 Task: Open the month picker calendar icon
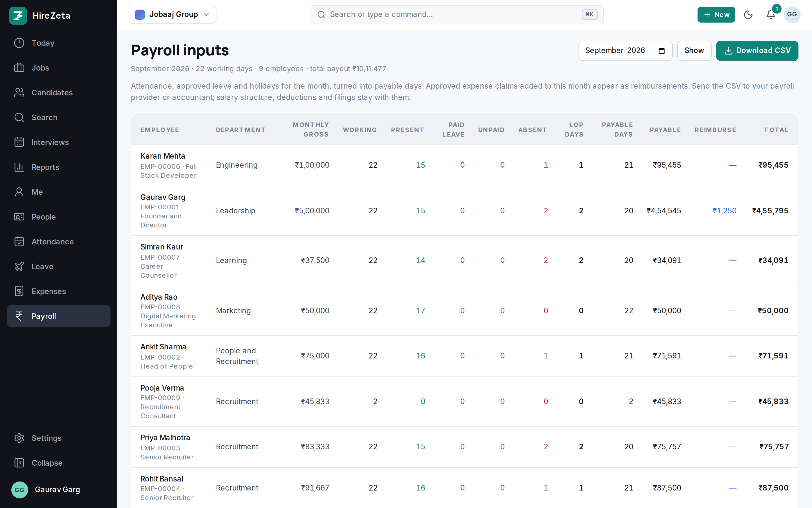click(x=662, y=51)
